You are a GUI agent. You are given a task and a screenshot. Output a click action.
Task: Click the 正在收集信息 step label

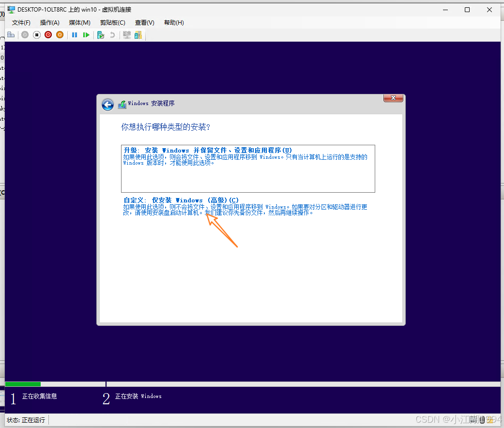coord(40,396)
